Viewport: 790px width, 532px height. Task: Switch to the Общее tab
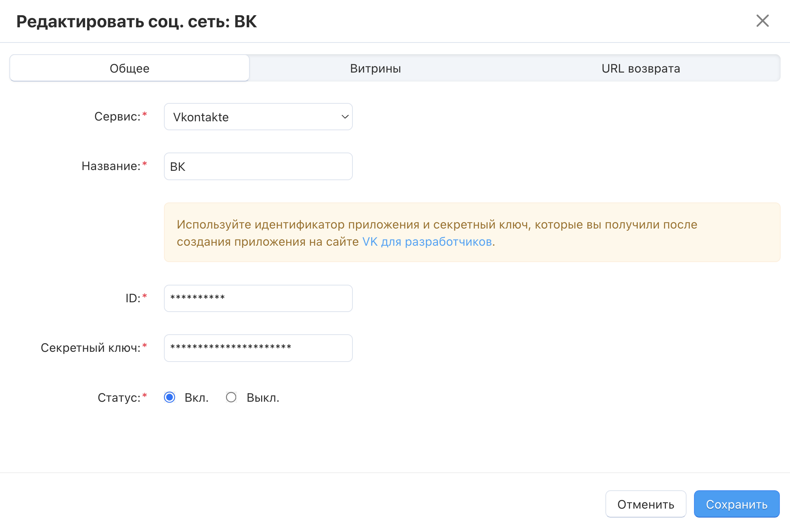[130, 68]
